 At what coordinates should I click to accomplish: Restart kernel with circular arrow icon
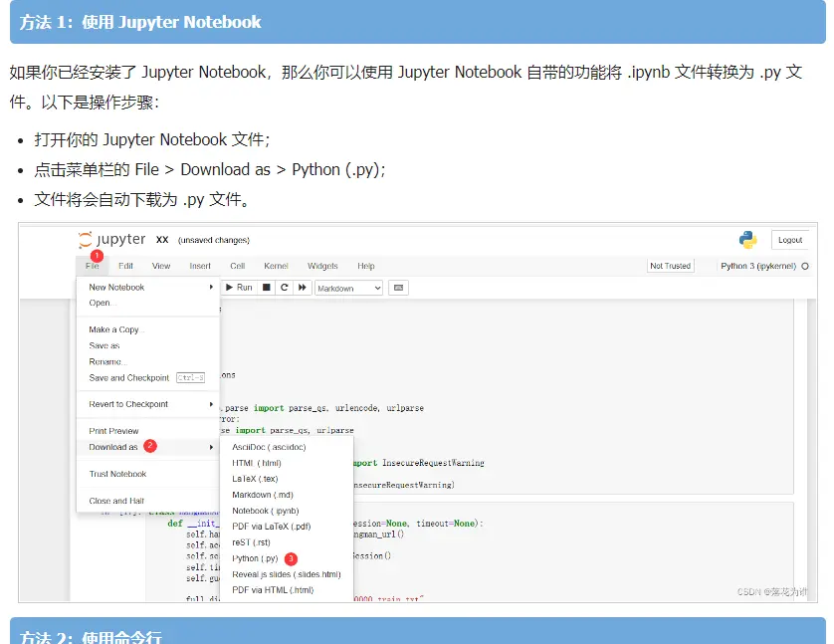[284, 288]
